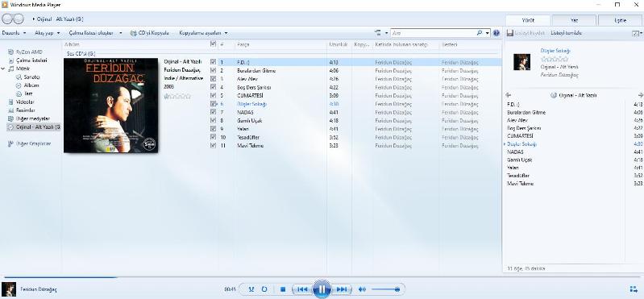
Task: Click in the Ara search field
Action: pos(433,33)
